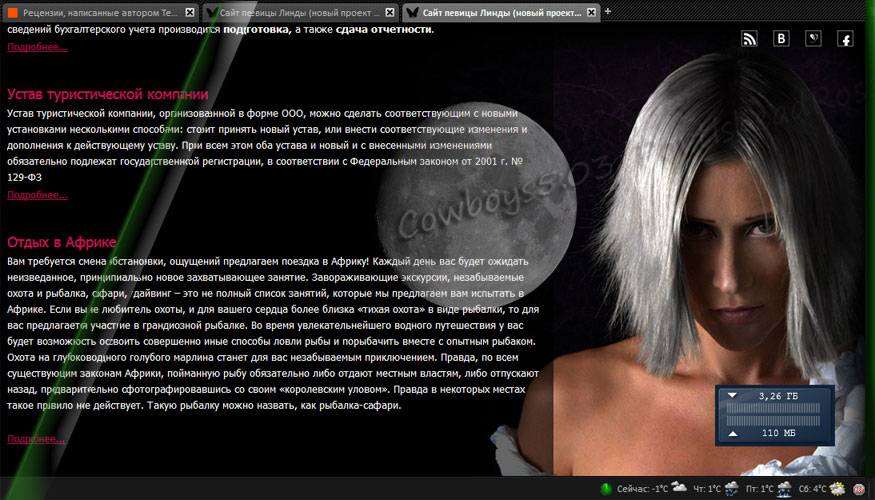This screenshot has height=500, width=875.
Task: Click the cloudy icon for current weather
Action: (x=679, y=487)
